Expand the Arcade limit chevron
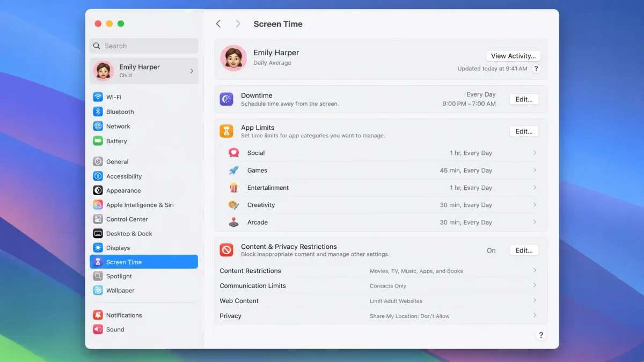 (535, 222)
